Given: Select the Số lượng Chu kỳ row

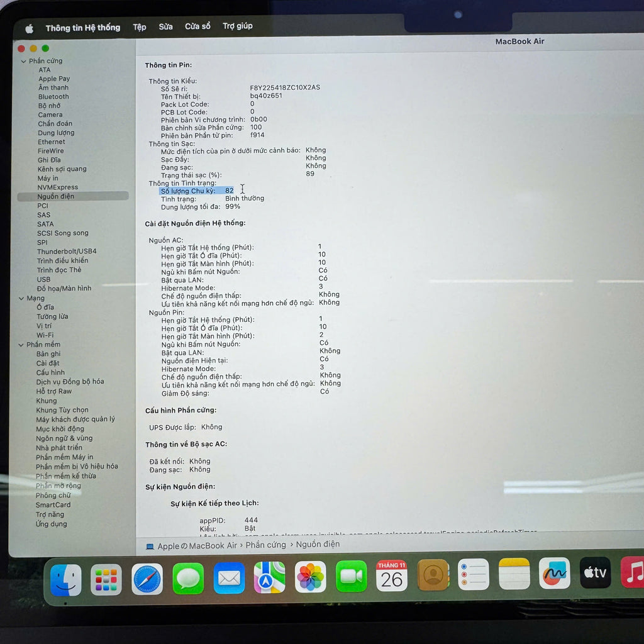Looking at the screenshot, I should 196,191.
